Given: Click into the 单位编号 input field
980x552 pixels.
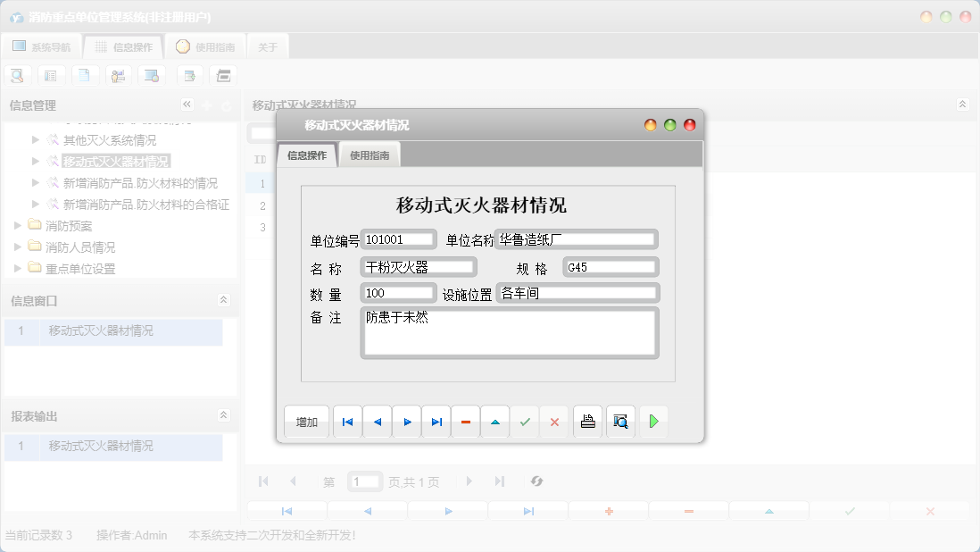Looking at the screenshot, I should [x=397, y=238].
